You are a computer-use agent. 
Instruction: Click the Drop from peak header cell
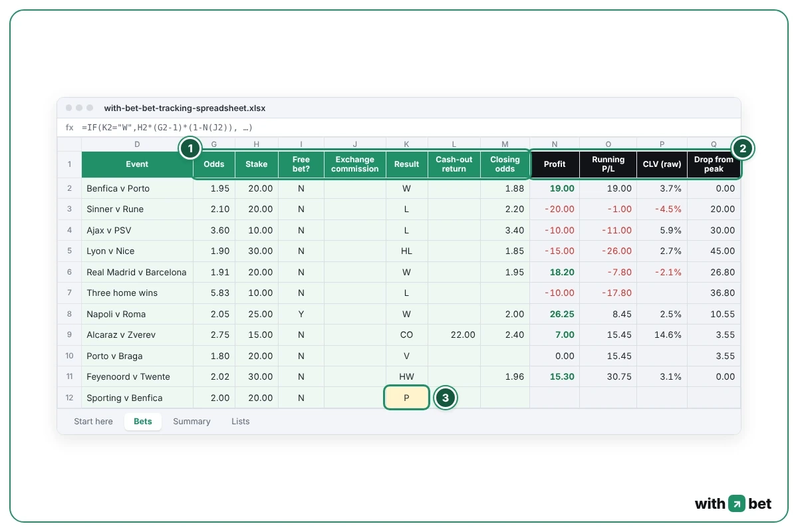point(714,164)
